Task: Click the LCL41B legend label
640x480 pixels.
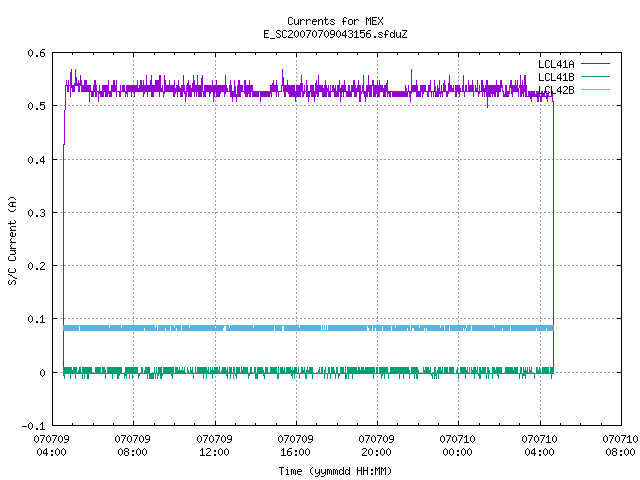Action: (556, 77)
